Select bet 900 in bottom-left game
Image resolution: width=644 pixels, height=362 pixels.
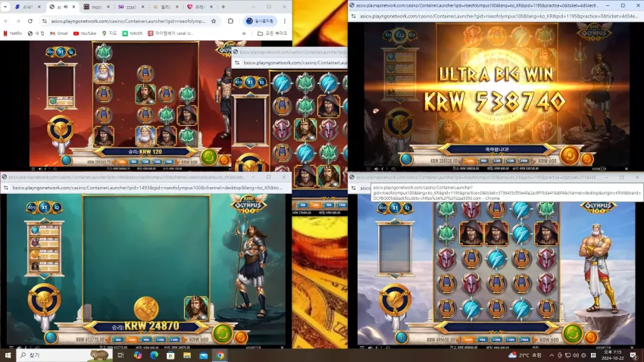coord(146,339)
